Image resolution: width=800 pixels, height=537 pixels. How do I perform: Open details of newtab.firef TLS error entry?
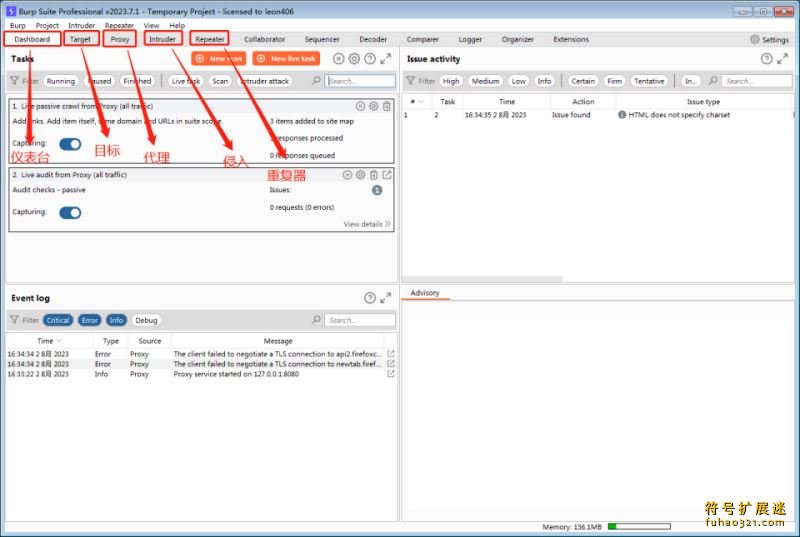tap(391, 364)
